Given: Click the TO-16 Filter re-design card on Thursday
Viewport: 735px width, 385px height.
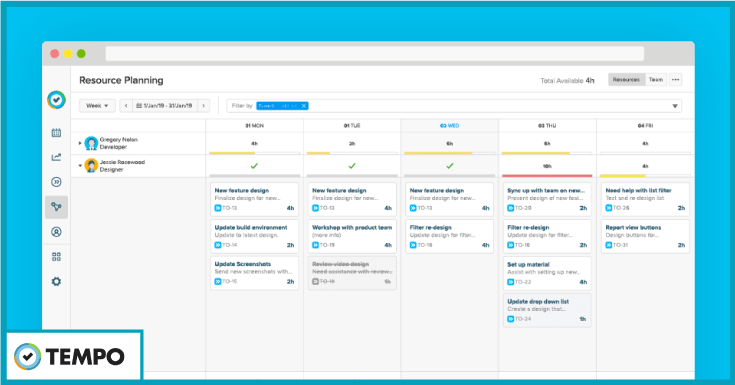Looking at the screenshot, I should 547,236.
